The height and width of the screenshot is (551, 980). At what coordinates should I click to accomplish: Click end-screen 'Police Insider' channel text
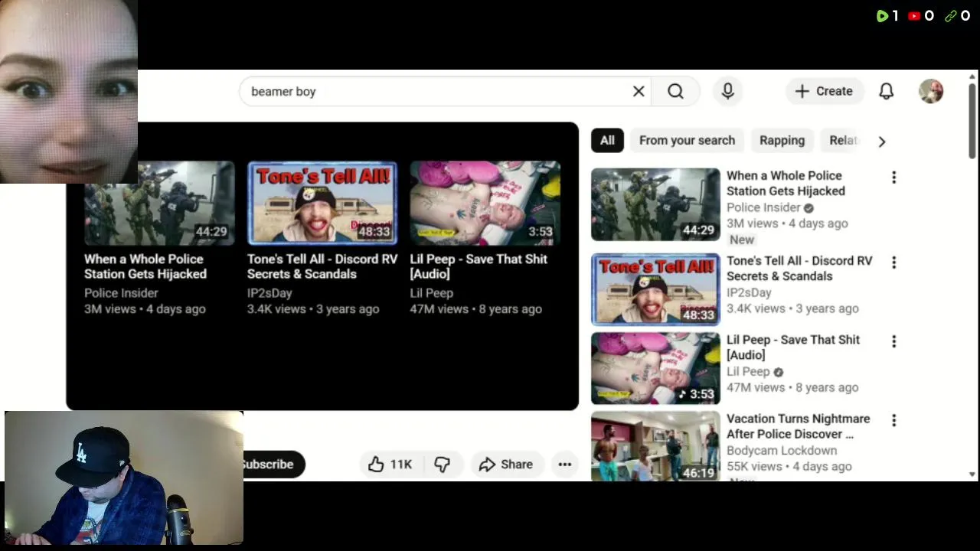121,293
